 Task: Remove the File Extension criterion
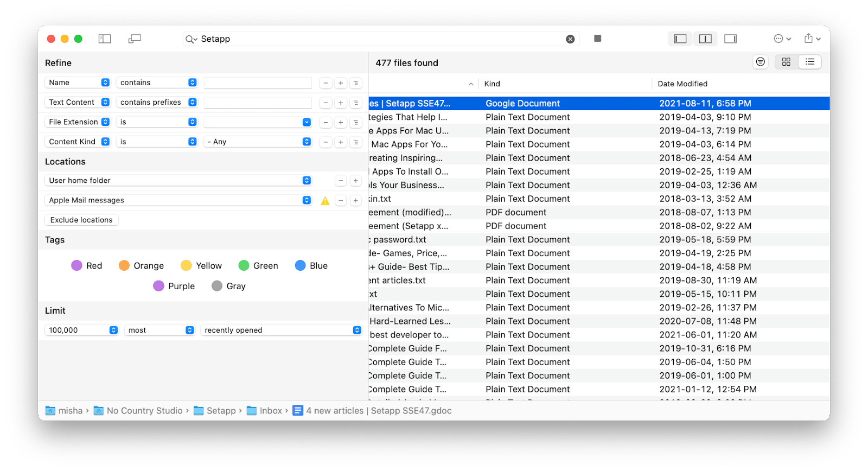click(325, 123)
